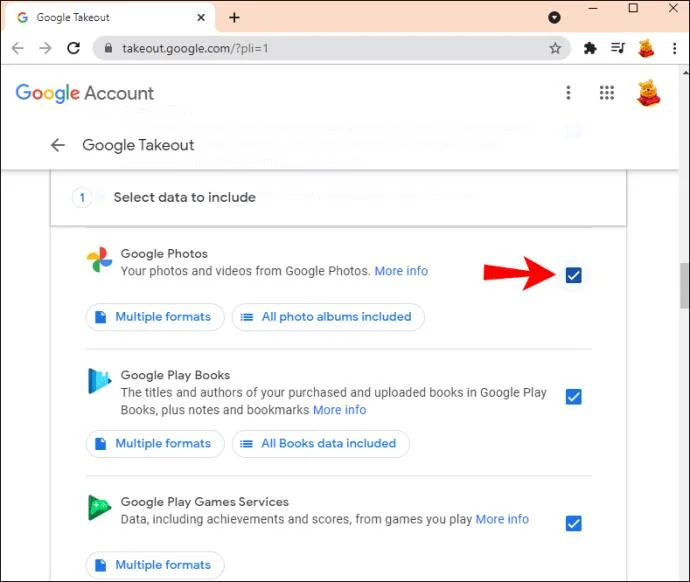Click the Google Play Books title text

pyautogui.click(x=175, y=375)
